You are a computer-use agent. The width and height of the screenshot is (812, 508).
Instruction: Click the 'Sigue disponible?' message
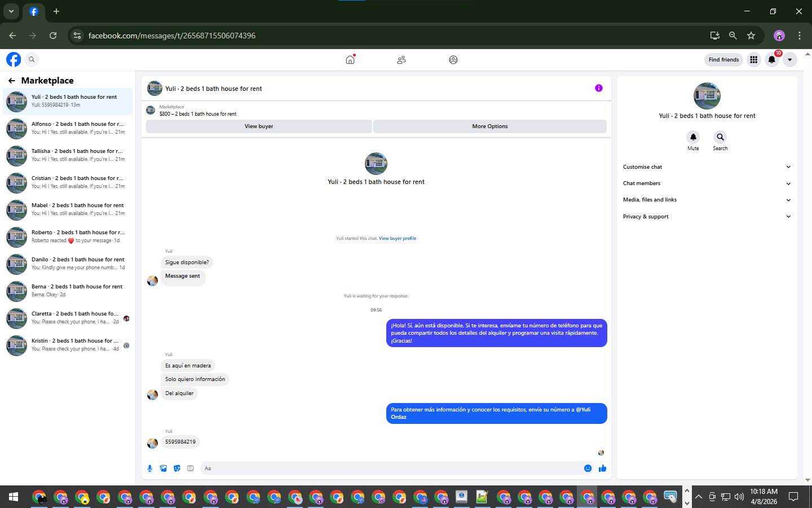click(187, 262)
